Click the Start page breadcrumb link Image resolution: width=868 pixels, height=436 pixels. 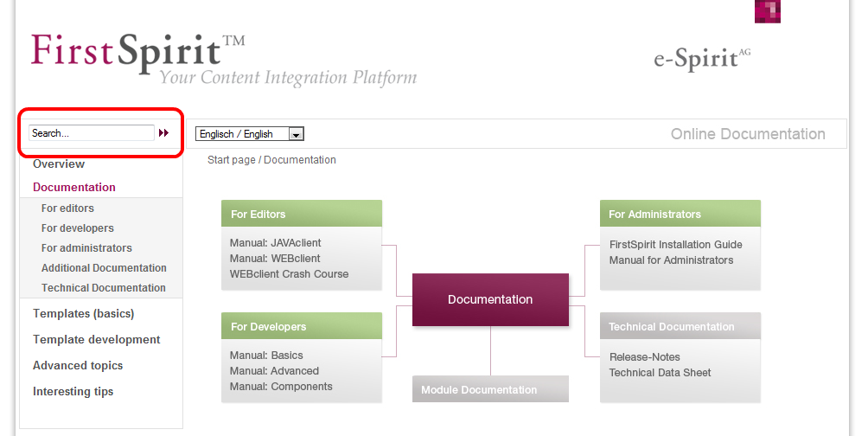(x=232, y=160)
